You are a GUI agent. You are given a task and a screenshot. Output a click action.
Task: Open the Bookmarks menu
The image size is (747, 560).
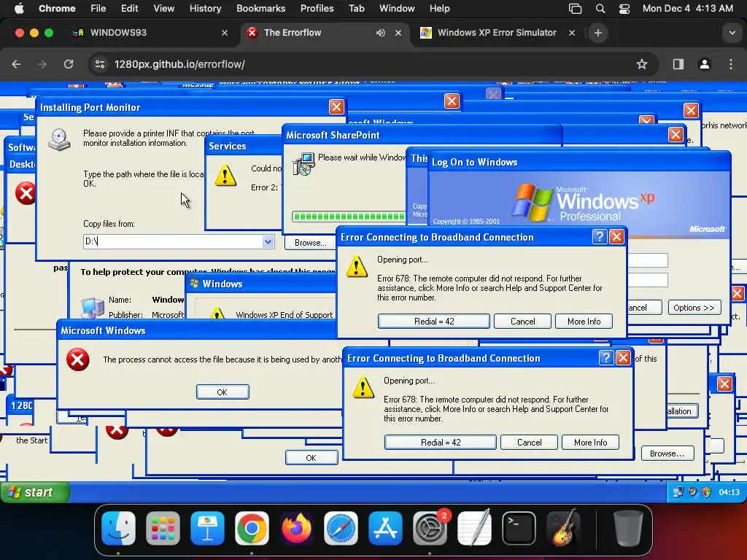pyautogui.click(x=260, y=9)
